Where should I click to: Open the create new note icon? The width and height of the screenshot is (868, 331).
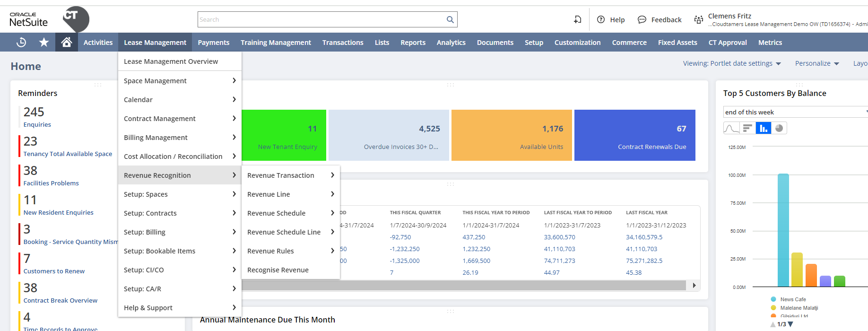coord(578,19)
